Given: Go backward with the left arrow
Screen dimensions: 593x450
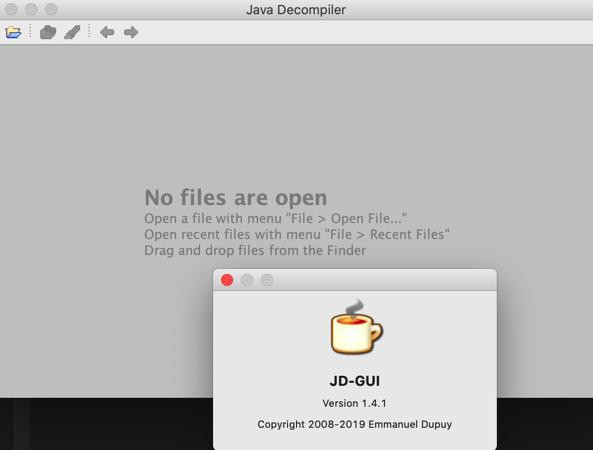Looking at the screenshot, I should coord(107,33).
